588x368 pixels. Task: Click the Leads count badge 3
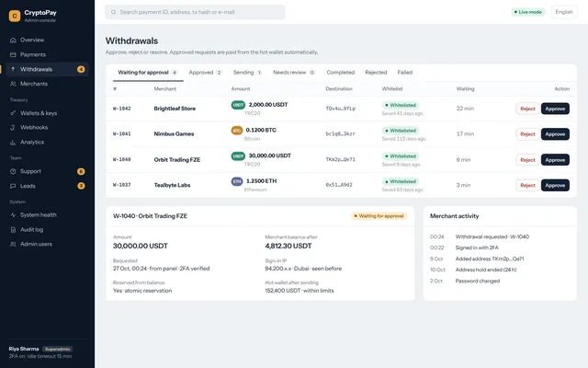point(81,186)
